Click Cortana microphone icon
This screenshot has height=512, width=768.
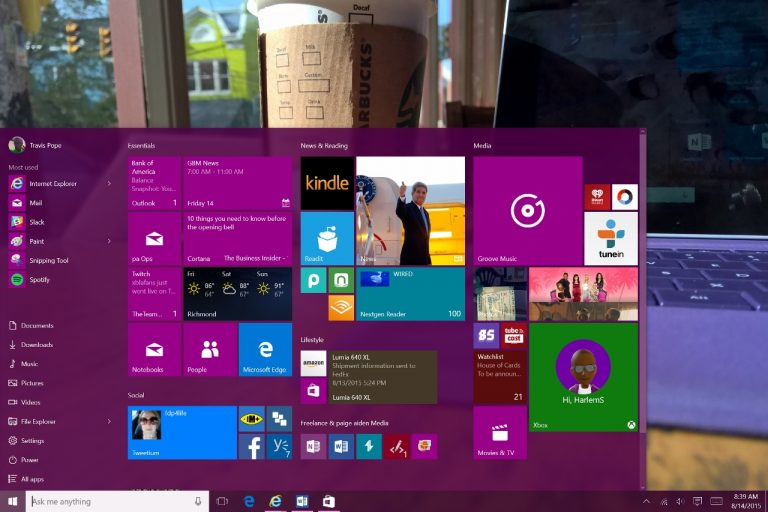[198, 501]
